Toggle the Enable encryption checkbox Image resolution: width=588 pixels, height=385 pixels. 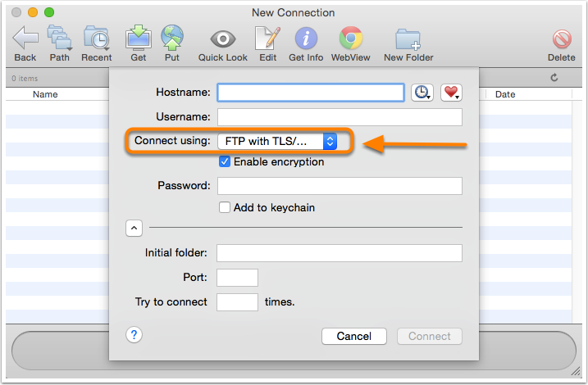224,162
